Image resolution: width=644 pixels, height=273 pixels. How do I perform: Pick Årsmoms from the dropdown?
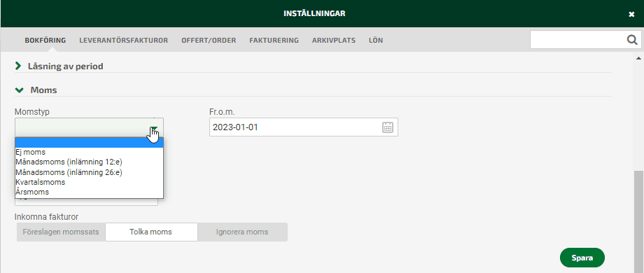tap(89, 192)
